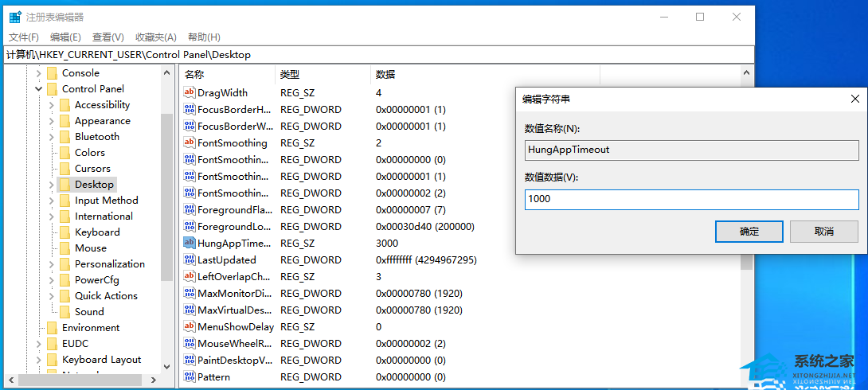Select the HungAppTimeout value icon
The height and width of the screenshot is (390, 868).
coord(190,243)
